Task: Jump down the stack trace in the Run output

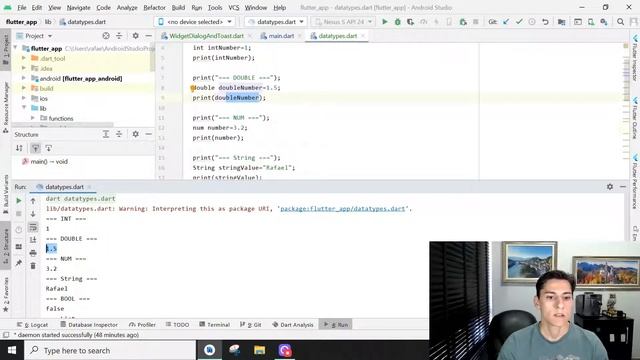Action: point(33,213)
